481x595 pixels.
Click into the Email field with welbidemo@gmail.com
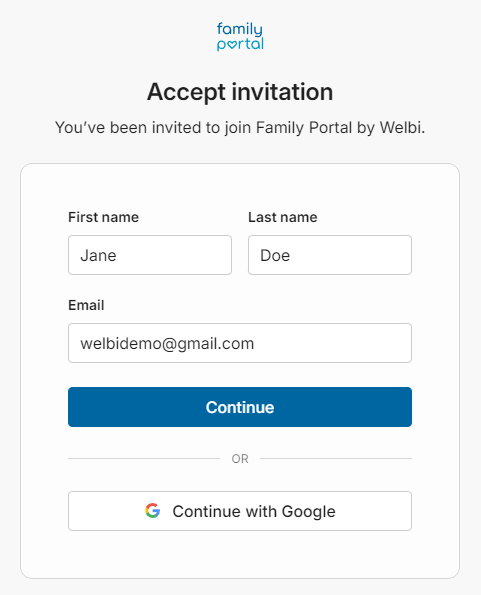click(x=240, y=343)
